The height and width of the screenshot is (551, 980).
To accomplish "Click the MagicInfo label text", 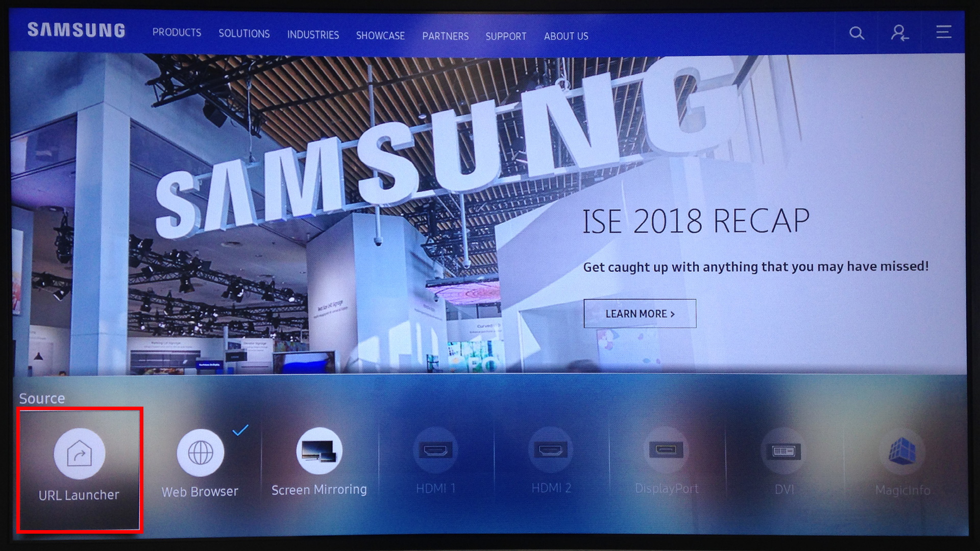I will click(x=903, y=491).
